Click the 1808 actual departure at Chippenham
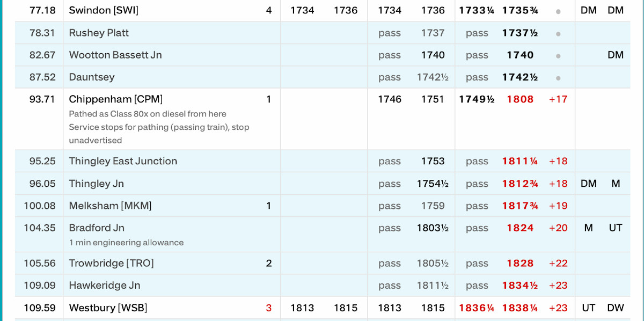This screenshot has width=644, height=321. click(520, 99)
